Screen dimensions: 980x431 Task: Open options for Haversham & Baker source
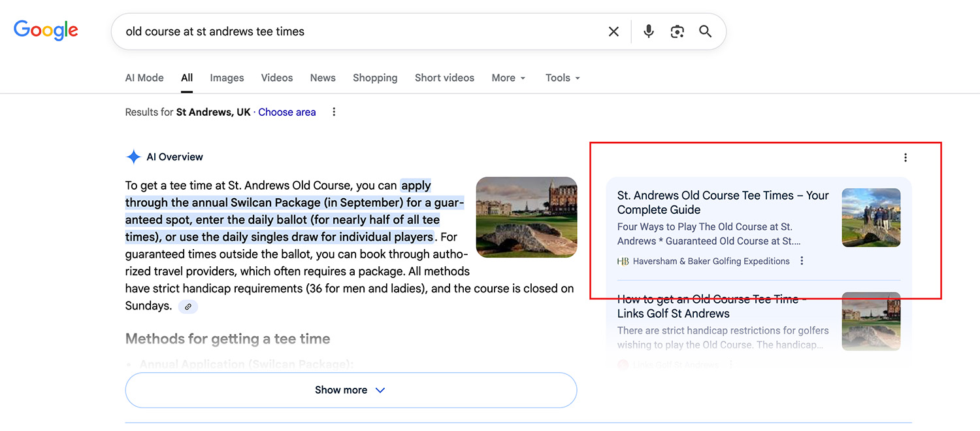[802, 261]
